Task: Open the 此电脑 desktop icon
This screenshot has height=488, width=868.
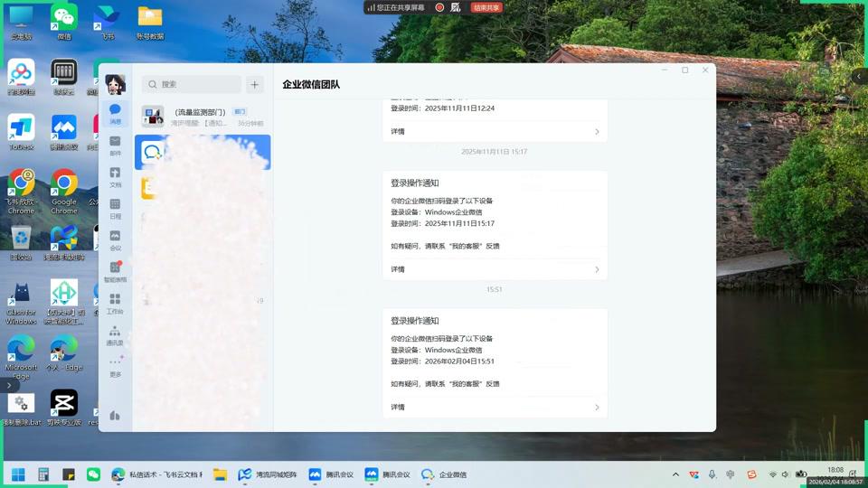Action: click(x=21, y=23)
